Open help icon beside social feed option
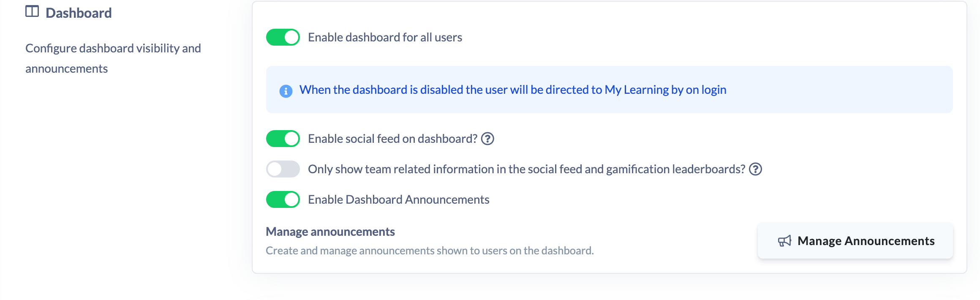The width and height of the screenshot is (980, 300). [487, 139]
